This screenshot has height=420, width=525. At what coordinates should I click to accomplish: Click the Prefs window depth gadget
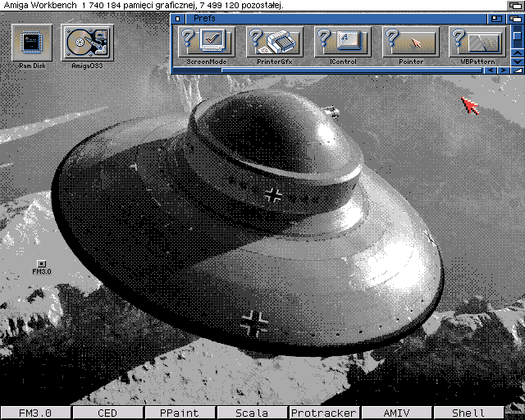[515, 19]
